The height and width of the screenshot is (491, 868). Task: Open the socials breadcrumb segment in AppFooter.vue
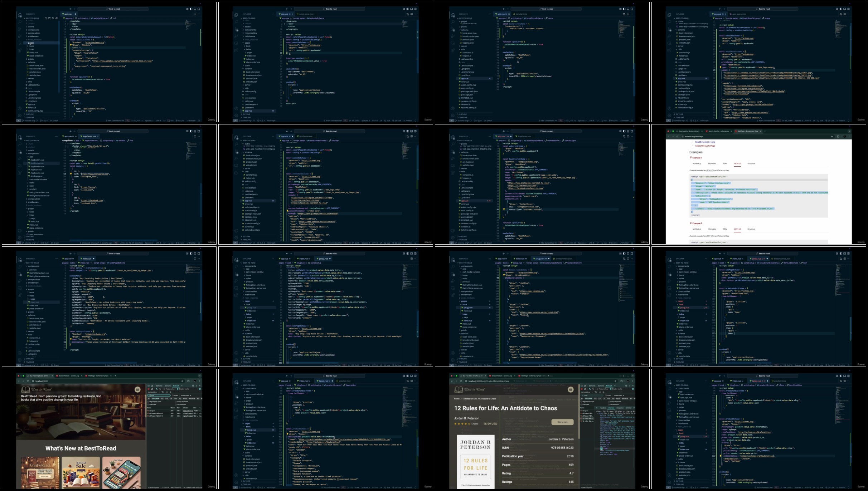pyautogui.click(x=120, y=141)
